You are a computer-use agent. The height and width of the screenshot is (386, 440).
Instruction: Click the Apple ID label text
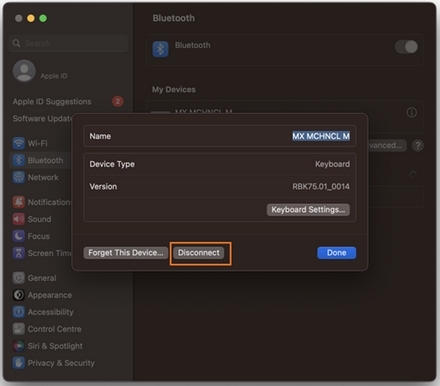coord(54,76)
